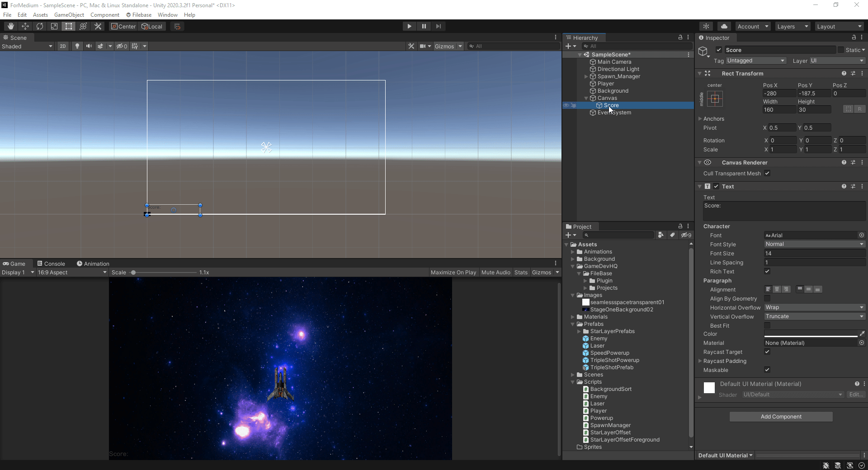Open Cloud services icon
Image resolution: width=868 pixels, height=470 pixels.
(724, 26)
